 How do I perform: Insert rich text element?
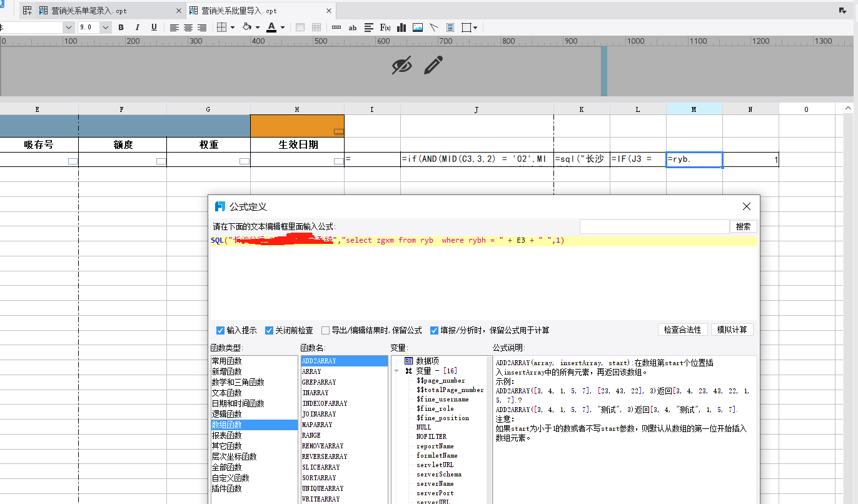(x=369, y=28)
